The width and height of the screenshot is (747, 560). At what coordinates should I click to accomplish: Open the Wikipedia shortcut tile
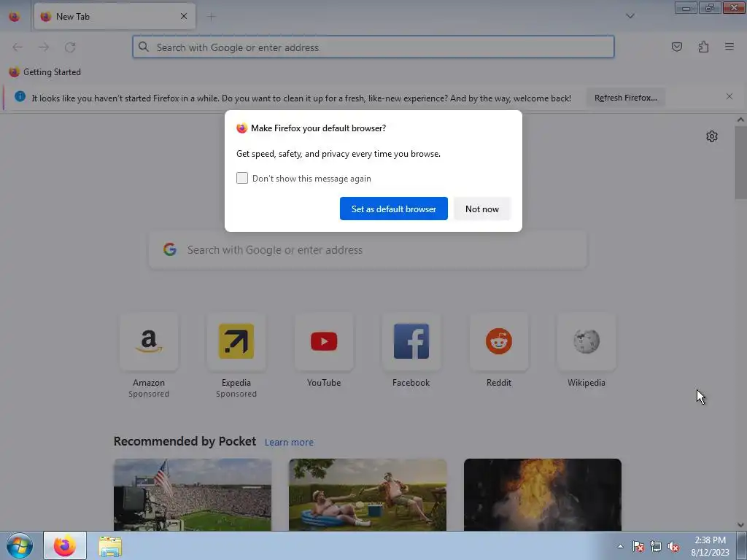587,342
